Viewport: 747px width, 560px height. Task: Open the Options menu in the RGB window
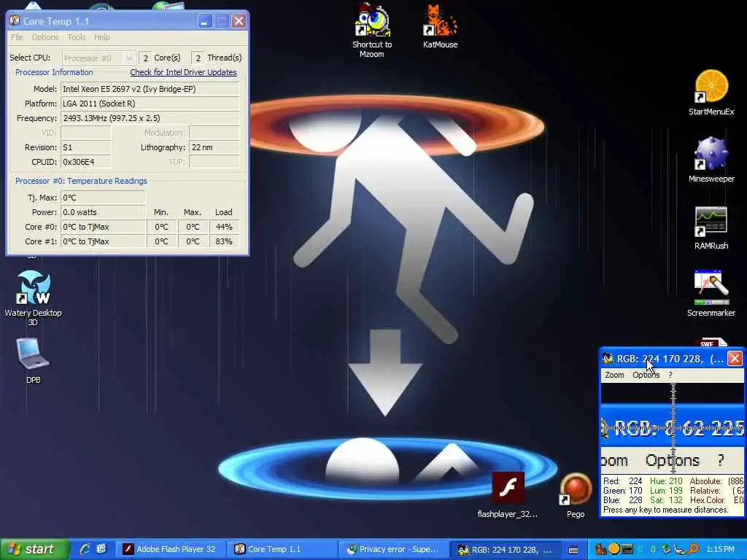[x=646, y=375]
